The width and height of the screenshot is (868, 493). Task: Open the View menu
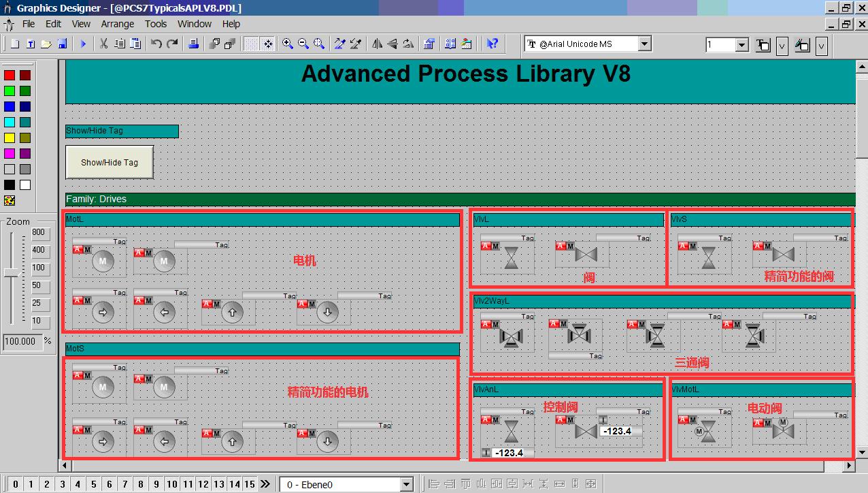pos(81,24)
